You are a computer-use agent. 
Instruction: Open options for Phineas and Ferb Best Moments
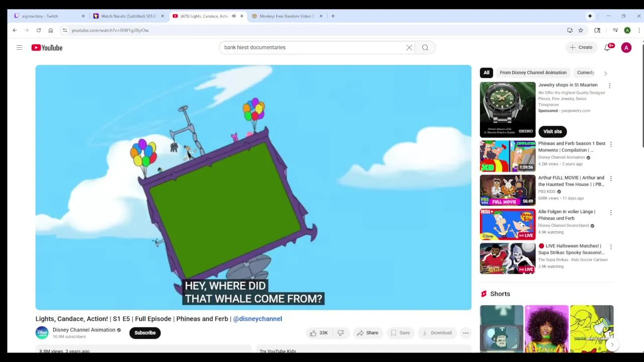point(611,144)
